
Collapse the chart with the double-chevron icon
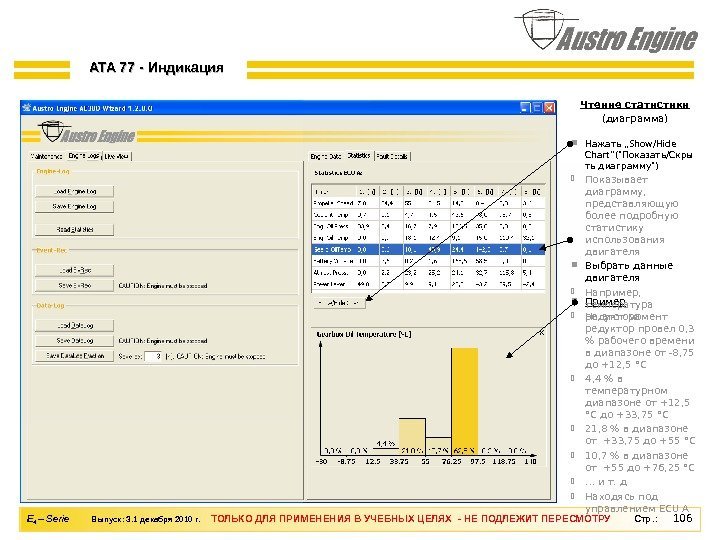coord(542,332)
